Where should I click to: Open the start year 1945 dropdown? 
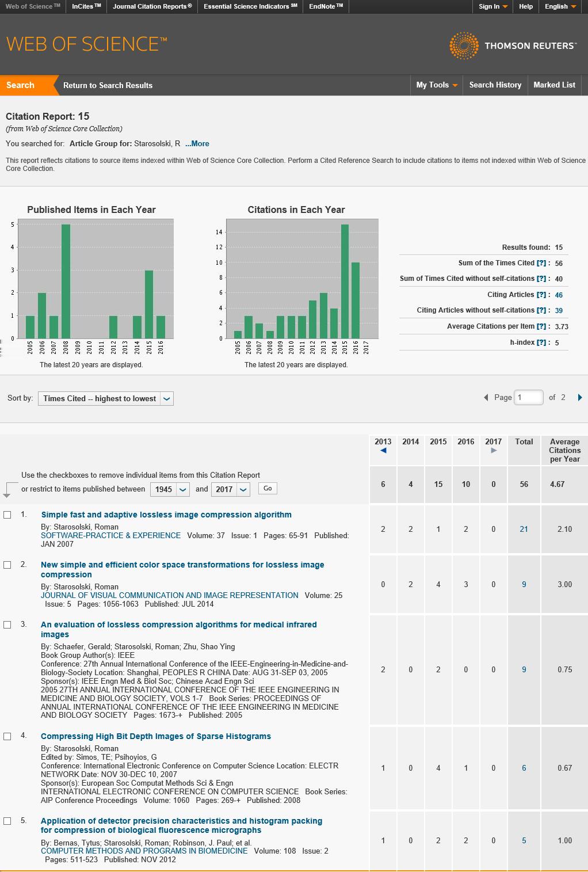coord(170,489)
